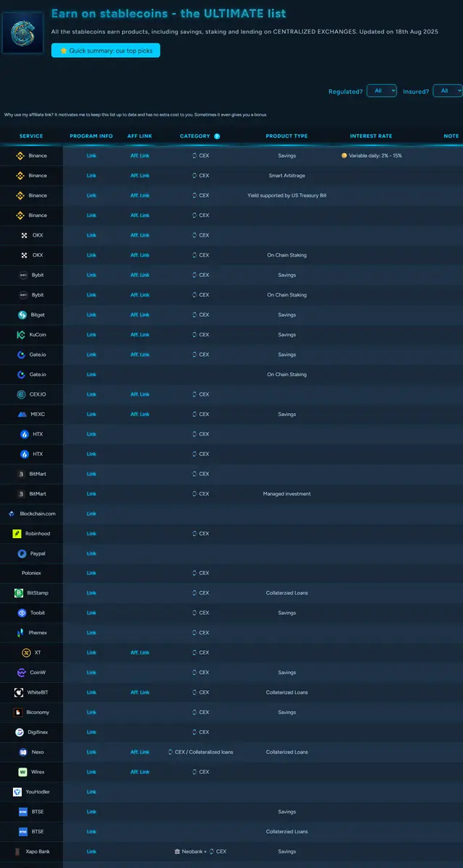463x868 pixels.
Task: Click the Phemex logo
Action: click(x=20, y=633)
